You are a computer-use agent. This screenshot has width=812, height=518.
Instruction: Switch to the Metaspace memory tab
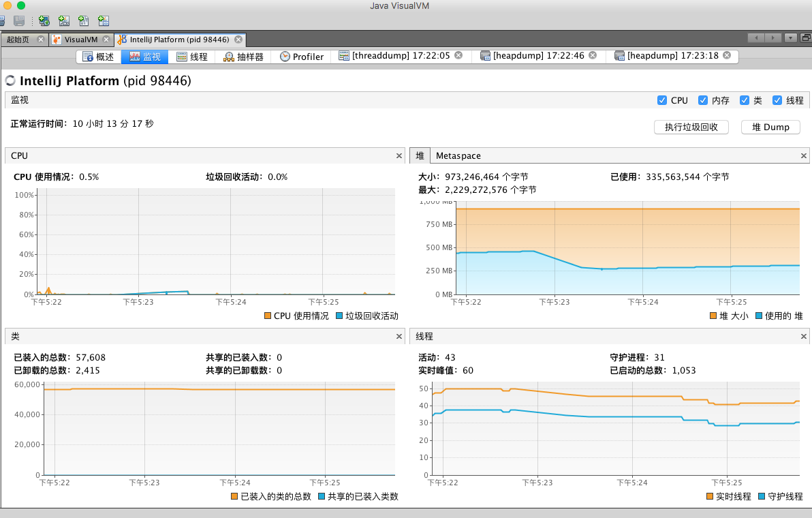click(x=458, y=155)
